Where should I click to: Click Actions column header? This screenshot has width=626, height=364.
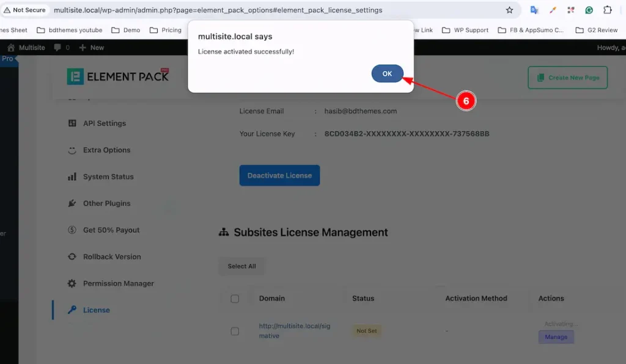point(551,298)
